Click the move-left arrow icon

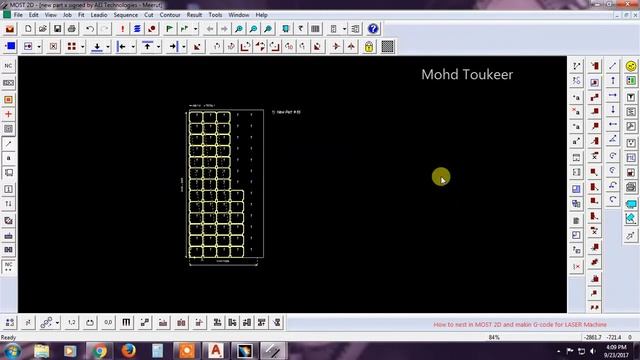click(x=122, y=47)
